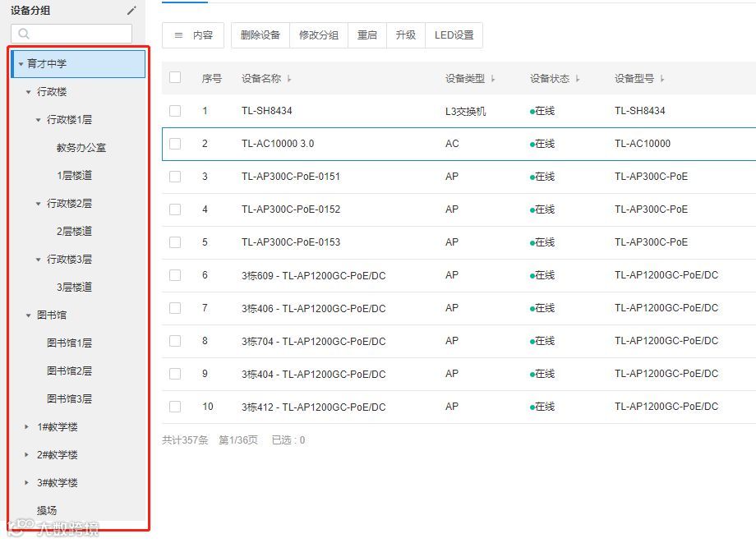
Task: Select the 育才中学 root group label
Action: pyautogui.click(x=47, y=63)
